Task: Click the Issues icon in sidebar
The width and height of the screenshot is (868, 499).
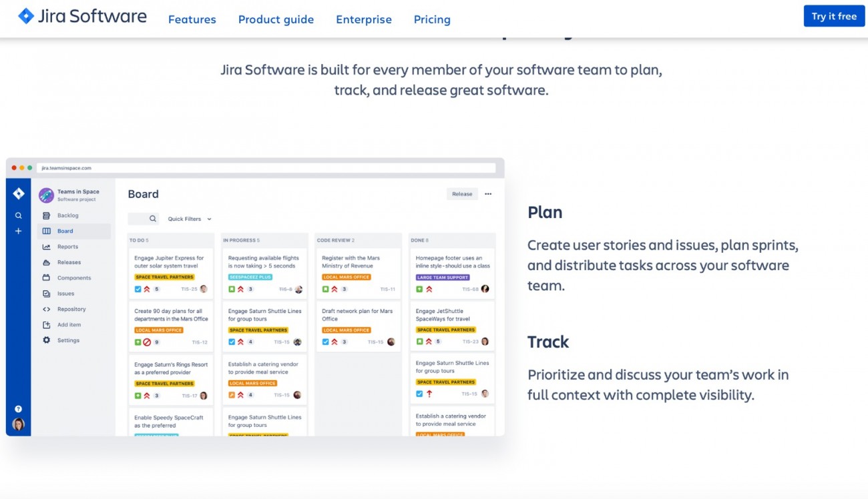Action: (46, 294)
